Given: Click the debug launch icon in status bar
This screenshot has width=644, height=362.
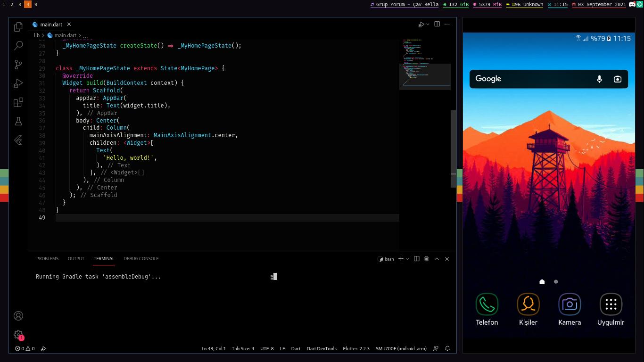Looking at the screenshot, I should click(x=43, y=348).
